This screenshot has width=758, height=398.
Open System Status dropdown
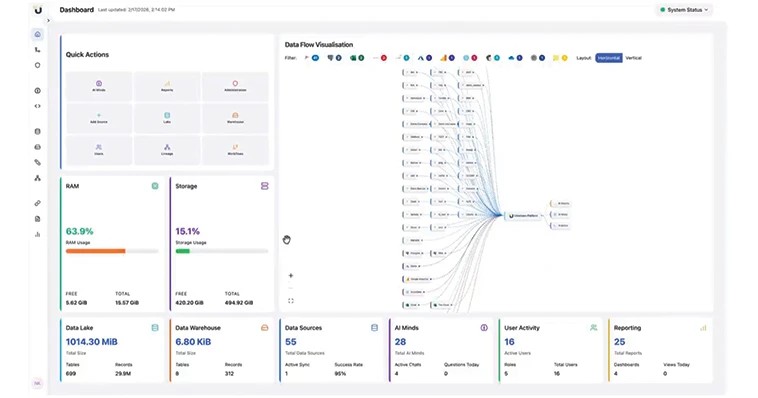point(684,10)
